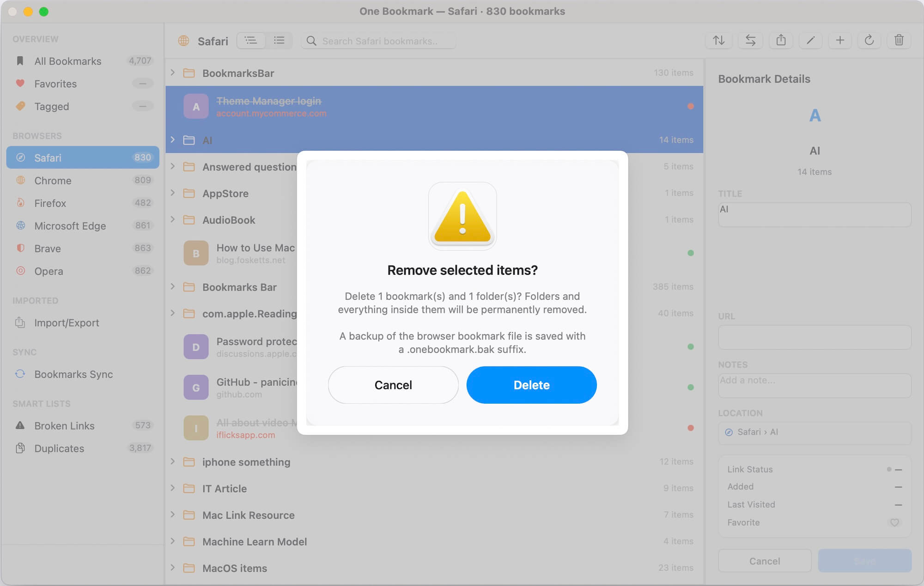Expand the AppStore folder chevron
The image size is (924, 586).
coord(173,193)
